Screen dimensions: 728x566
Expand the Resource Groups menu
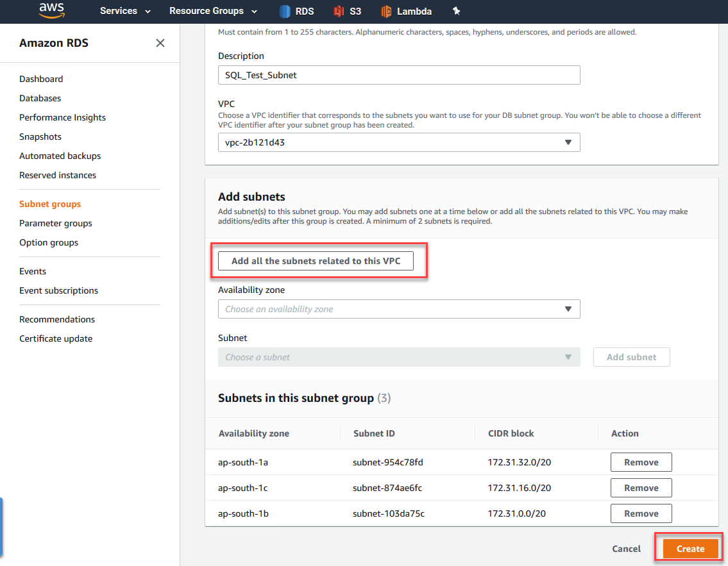pyautogui.click(x=213, y=11)
